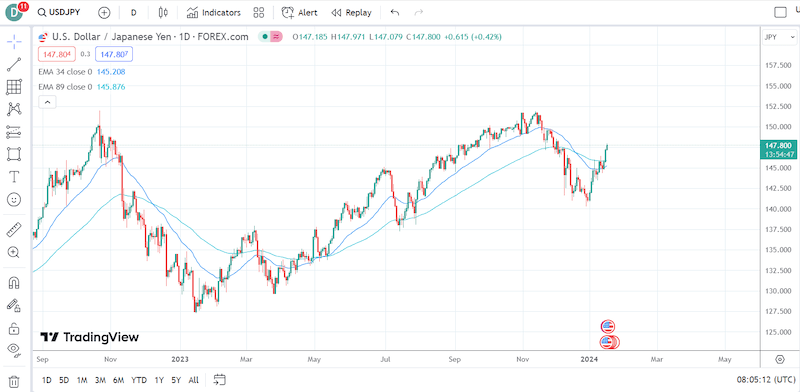The image size is (800, 392).
Task: Undo the last chart action
Action: coord(394,13)
